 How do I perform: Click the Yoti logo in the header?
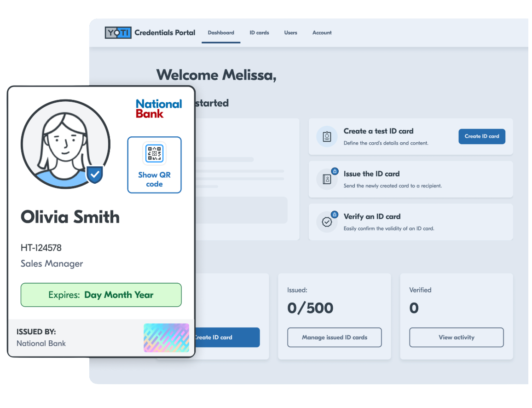click(118, 33)
